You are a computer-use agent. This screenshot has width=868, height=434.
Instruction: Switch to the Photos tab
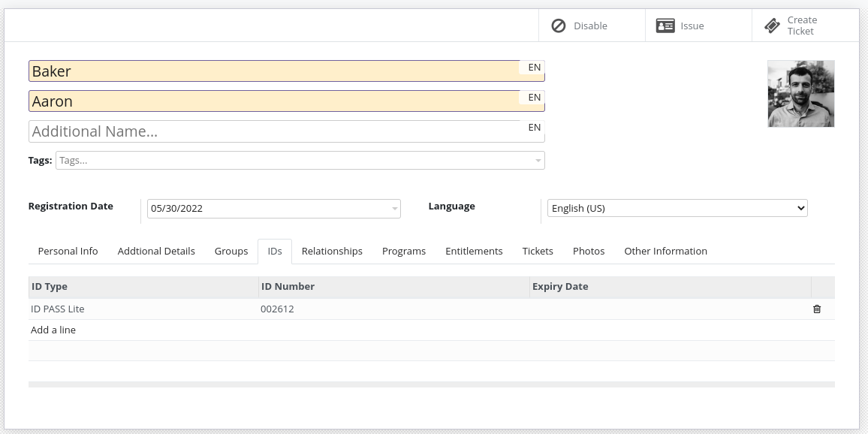[588, 251]
